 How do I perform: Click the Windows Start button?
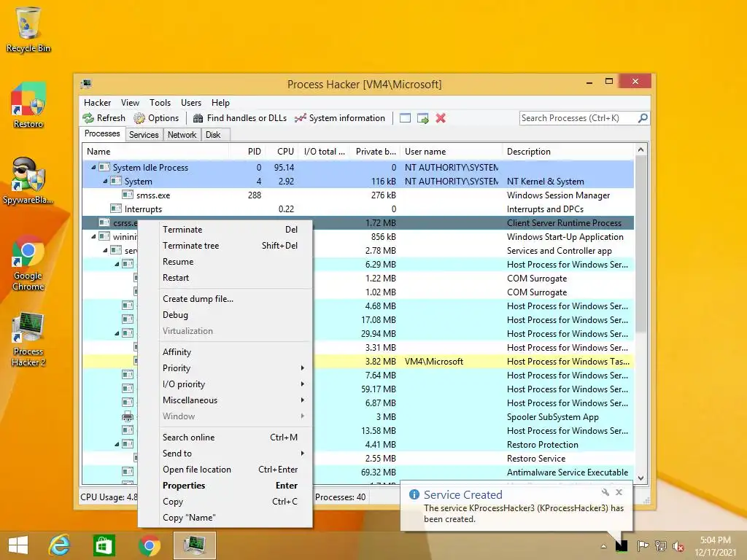pos(18,545)
